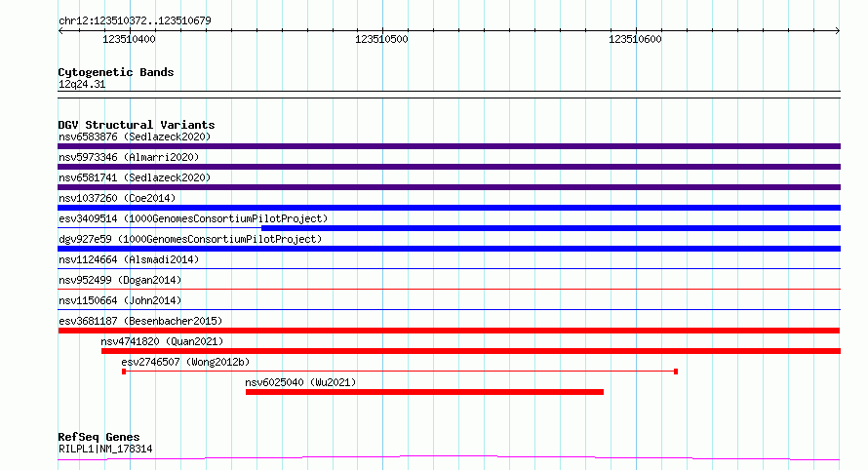Viewport: 868px width, 470px height.
Task: Click the 123510600 ruler position label
Action: pyautogui.click(x=635, y=39)
